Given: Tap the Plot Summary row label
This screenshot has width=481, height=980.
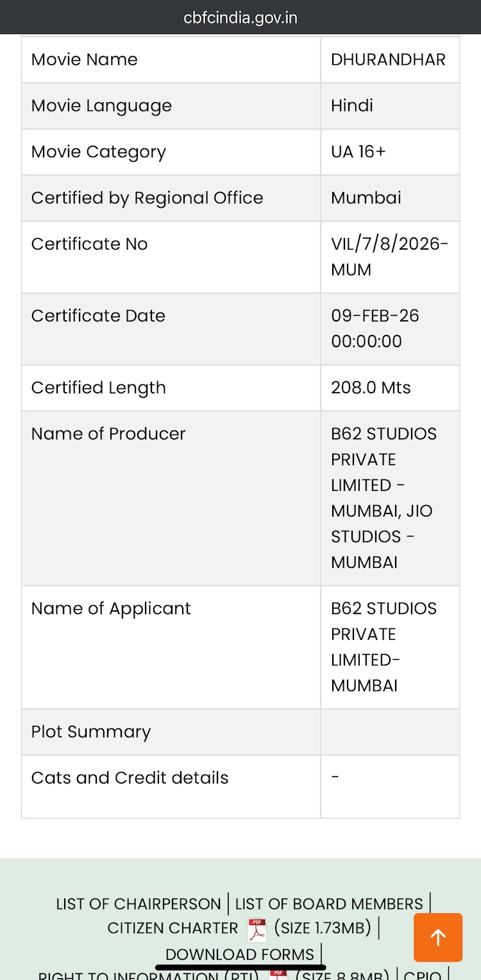Looking at the screenshot, I should tap(91, 732).
